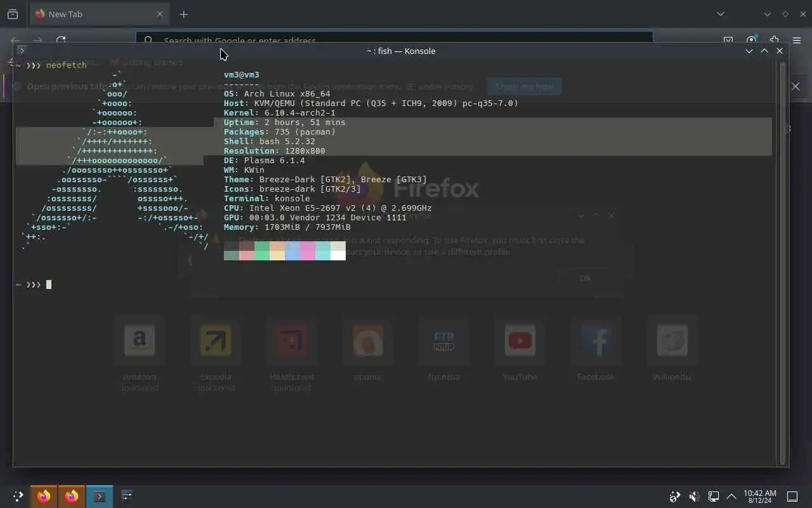The height and width of the screenshot is (508, 812).
Task: Open the Firefox hamburger application menu
Action: pyautogui.click(x=797, y=40)
